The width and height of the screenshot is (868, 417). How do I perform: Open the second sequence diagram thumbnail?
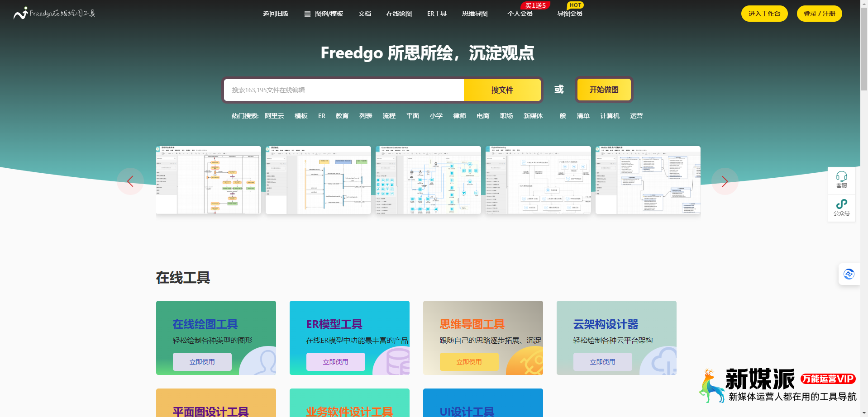tap(318, 180)
